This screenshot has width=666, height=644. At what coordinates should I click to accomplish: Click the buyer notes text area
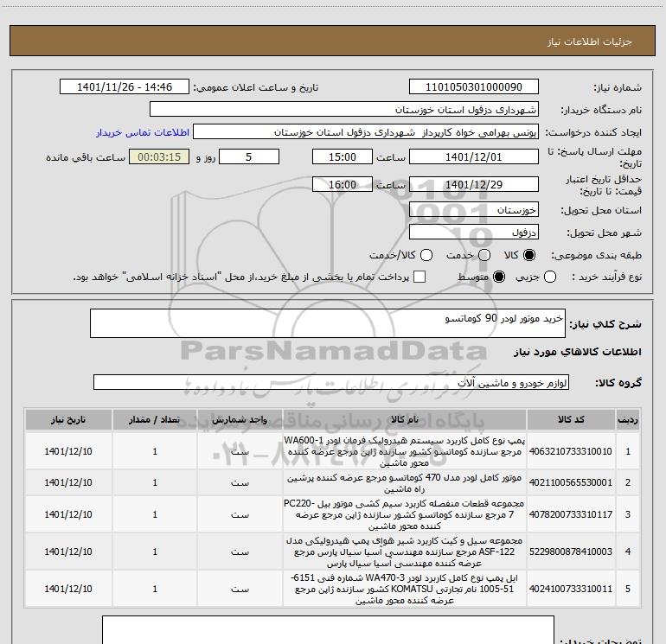pos(328,630)
